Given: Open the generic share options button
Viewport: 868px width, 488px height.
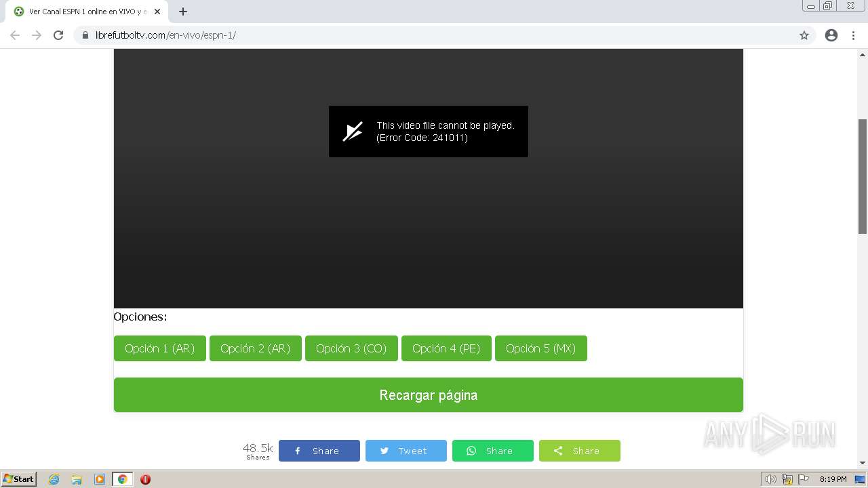Looking at the screenshot, I should pos(580,451).
